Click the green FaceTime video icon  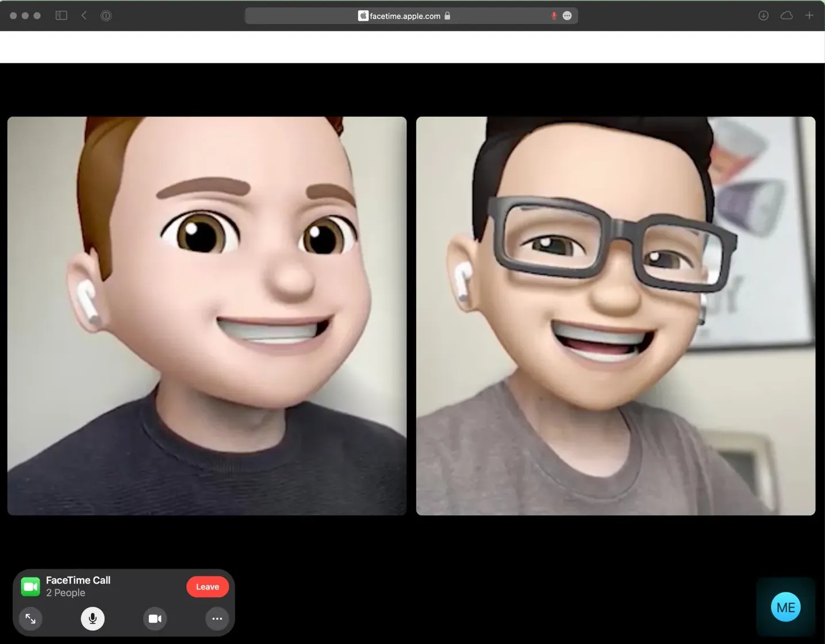[x=30, y=586]
